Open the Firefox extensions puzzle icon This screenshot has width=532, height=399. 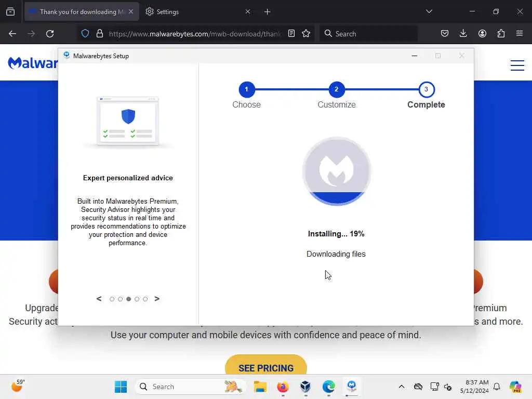[501, 34]
